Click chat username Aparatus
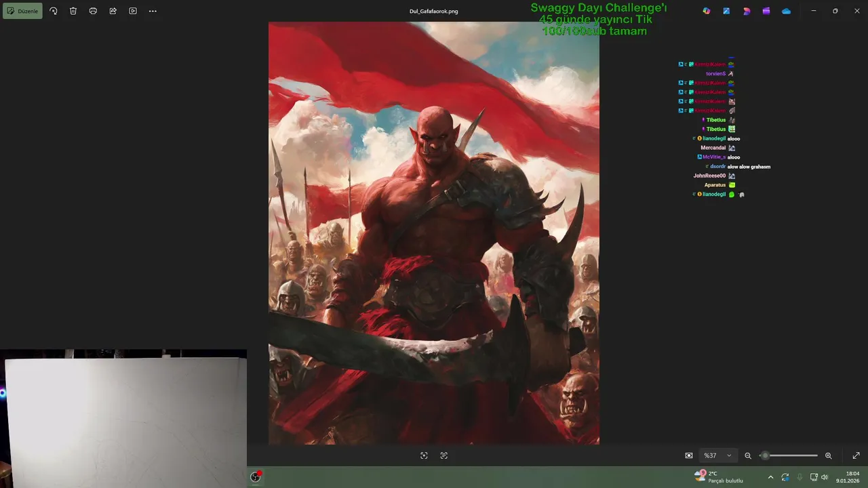Image resolution: width=868 pixels, height=488 pixels. click(x=715, y=185)
